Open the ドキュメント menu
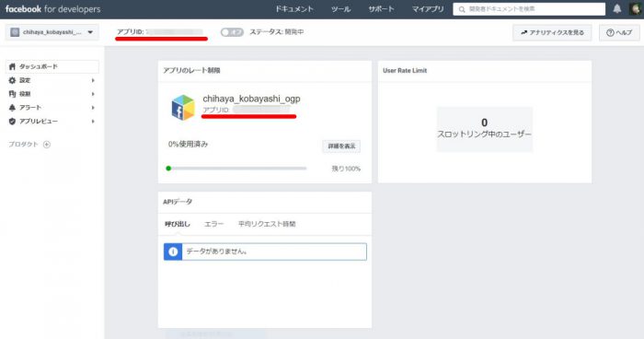 (294, 8)
